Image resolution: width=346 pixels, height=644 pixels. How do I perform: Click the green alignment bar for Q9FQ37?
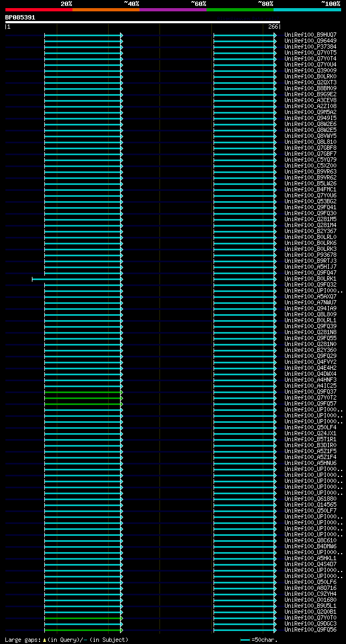point(83,392)
